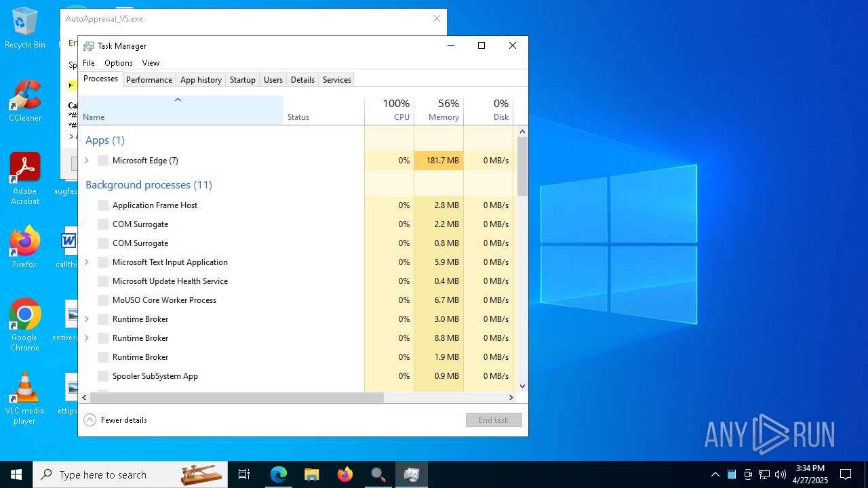
Task: Launch Microsoft Edge from the taskbar
Action: click(x=279, y=474)
